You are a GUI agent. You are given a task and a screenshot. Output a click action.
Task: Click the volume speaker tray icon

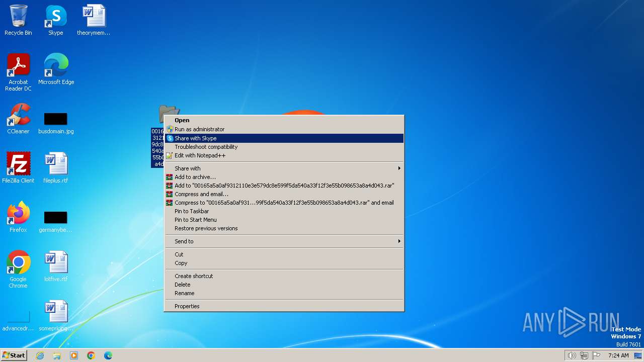point(572,355)
